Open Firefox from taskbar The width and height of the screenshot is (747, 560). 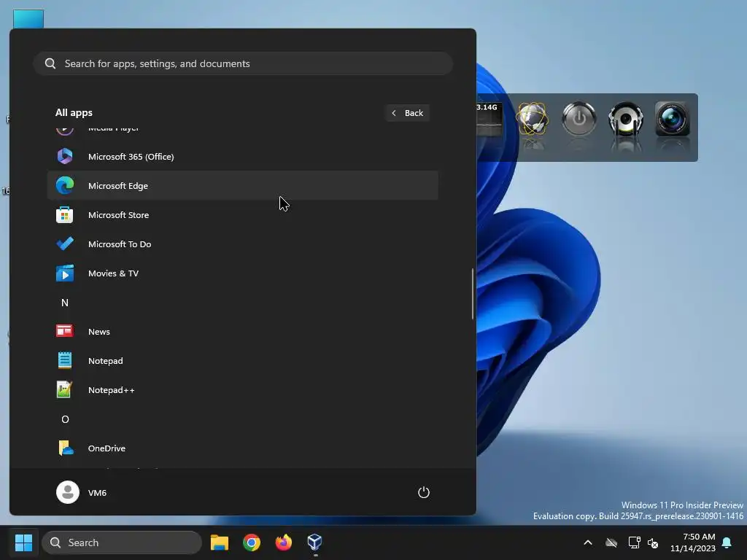click(x=284, y=542)
